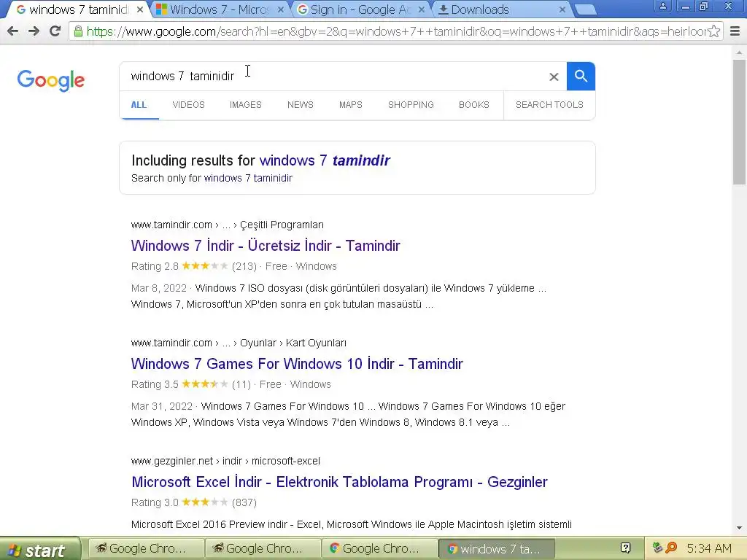747x560 pixels.
Task: Click 'www.tamindir.com › ... › Oyunlar › Kart Oyunları' breadcrumb
Action: [x=239, y=343]
